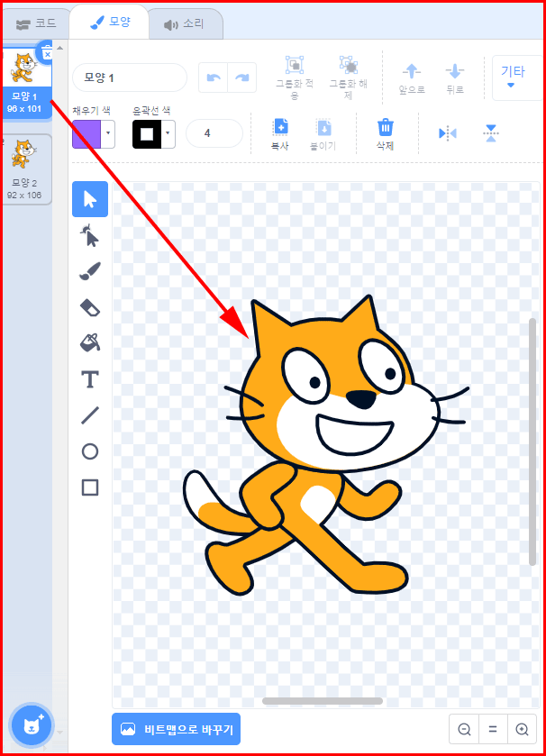Zoom out of the canvas
The width and height of the screenshot is (546, 756).
pos(465,729)
